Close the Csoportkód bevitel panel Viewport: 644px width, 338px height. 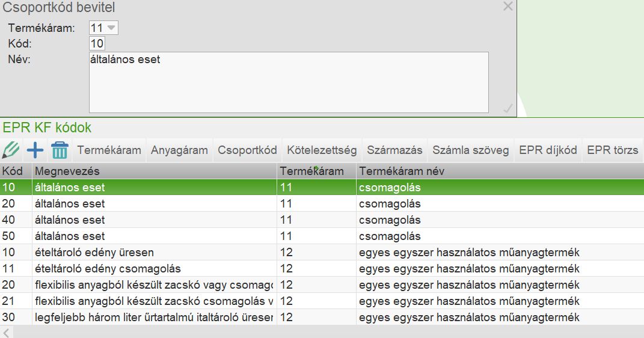pyautogui.click(x=508, y=7)
